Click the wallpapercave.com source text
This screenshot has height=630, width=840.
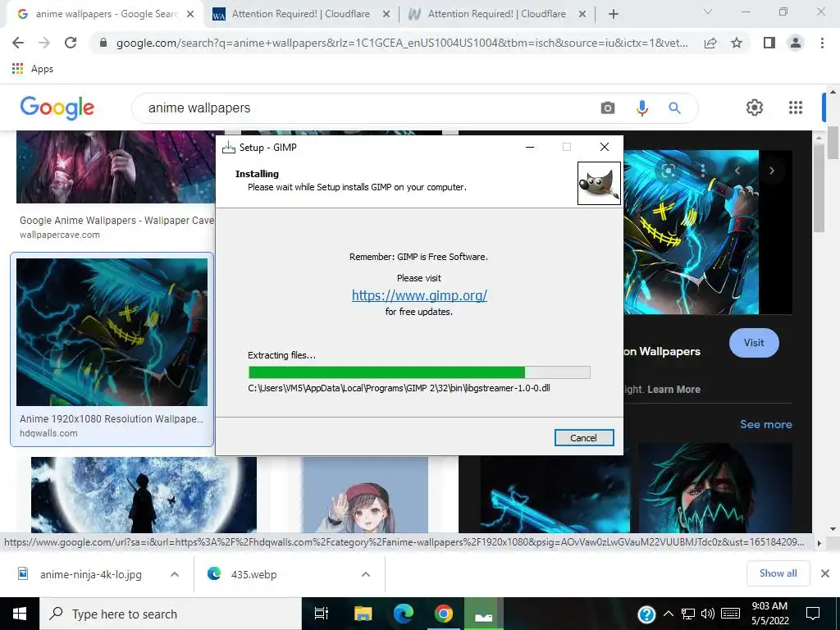click(59, 235)
